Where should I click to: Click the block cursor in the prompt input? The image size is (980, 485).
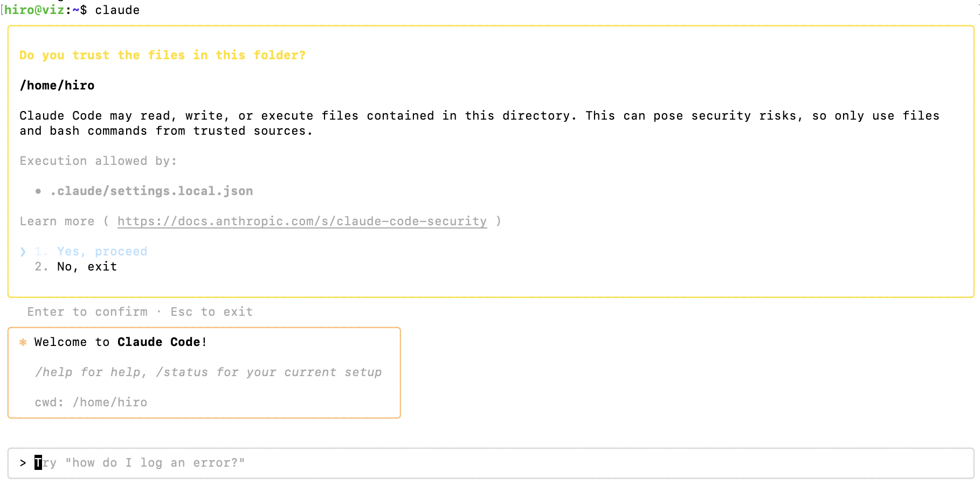coord(38,463)
